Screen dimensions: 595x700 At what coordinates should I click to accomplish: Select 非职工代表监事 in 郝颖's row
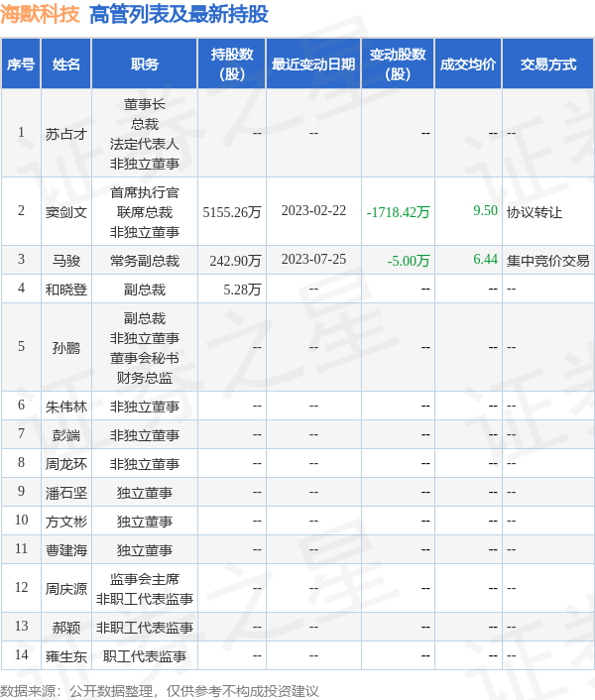pyautogui.click(x=145, y=628)
